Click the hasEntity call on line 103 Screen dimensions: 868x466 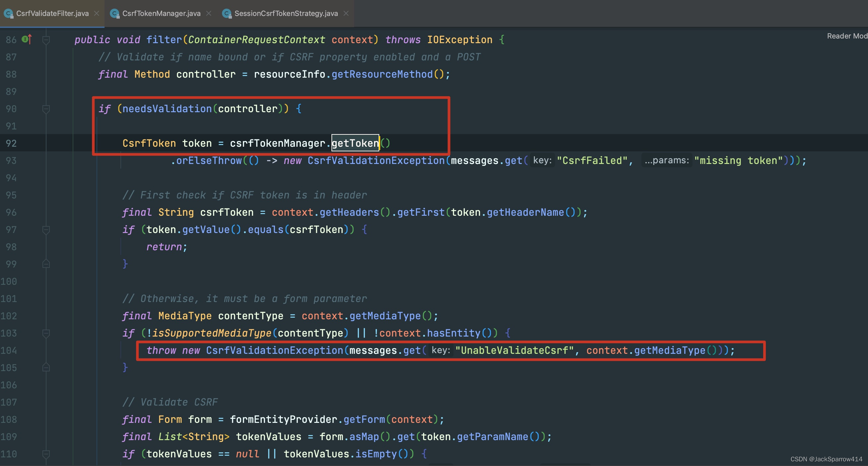tap(454, 333)
